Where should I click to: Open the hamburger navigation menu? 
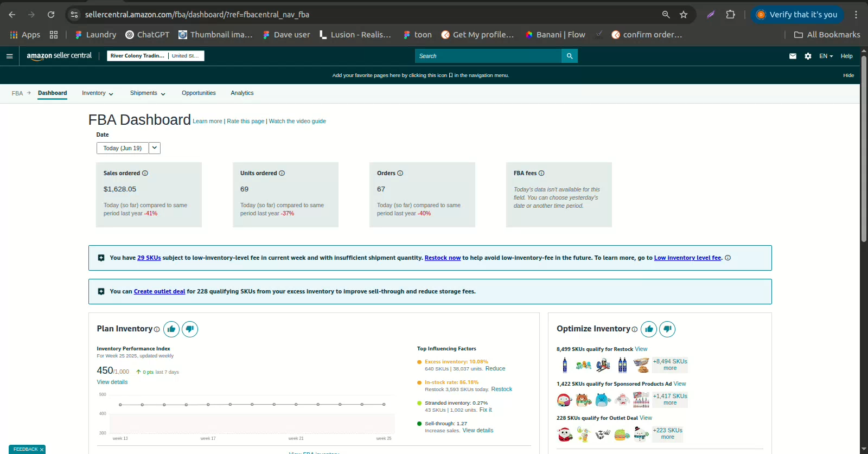pos(9,56)
